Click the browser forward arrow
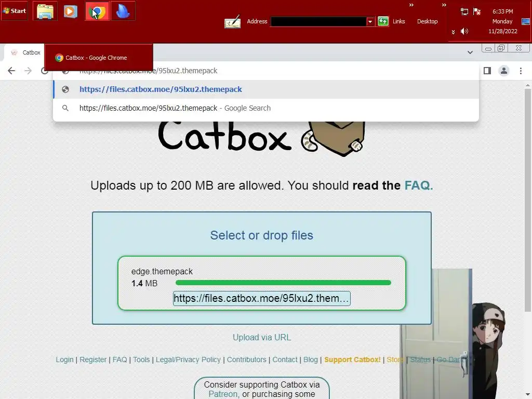The image size is (532, 399). 28,71
